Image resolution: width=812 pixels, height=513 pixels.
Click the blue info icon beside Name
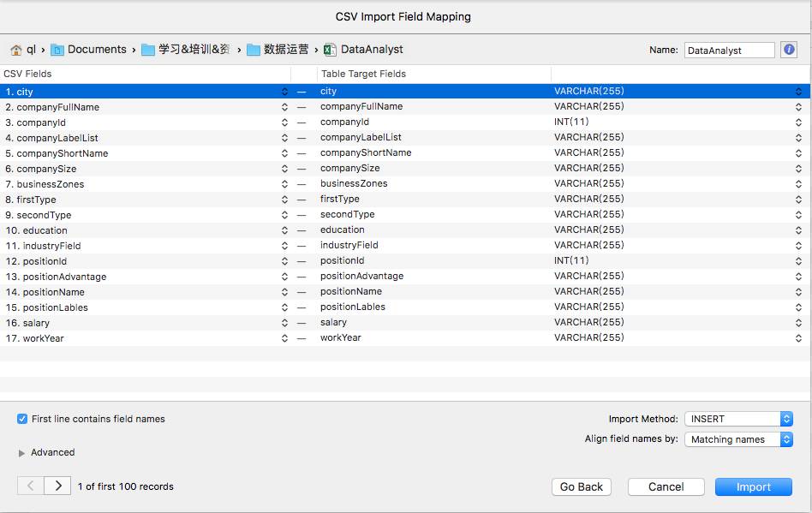789,50
